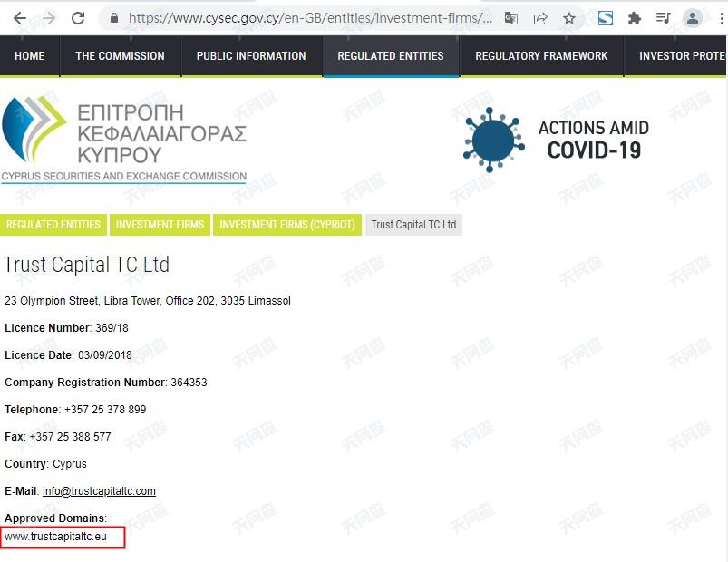Screen dimensions: 728x562
Task: Click Trust Capital TC Ltd breadcrumb
Action: coord(413,225)
